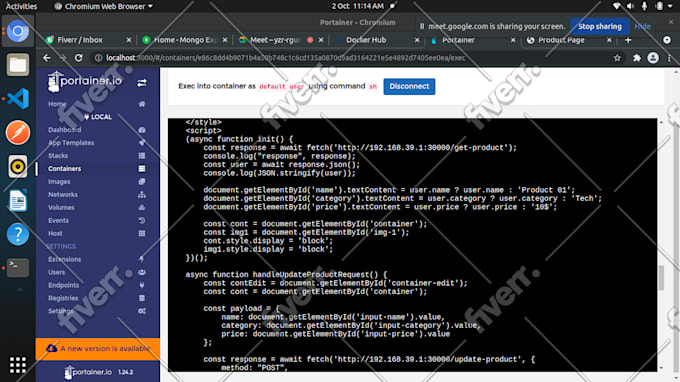Image resolution: width=680 pixels, height=382 pixels.
Task: Open Registries settings
Action: pos(63,298)
